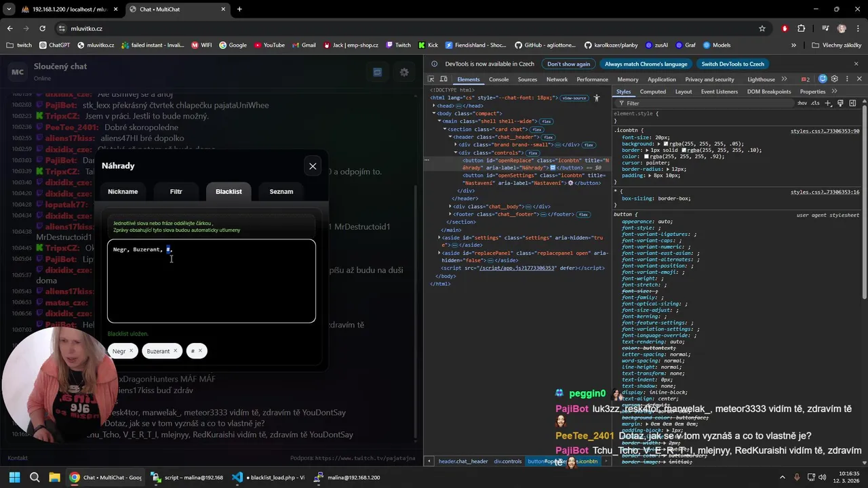Image resolution: width=868 pixels, height=488 pixels.
Task: Open the Computed styles tab
Action: click(653, 91)
